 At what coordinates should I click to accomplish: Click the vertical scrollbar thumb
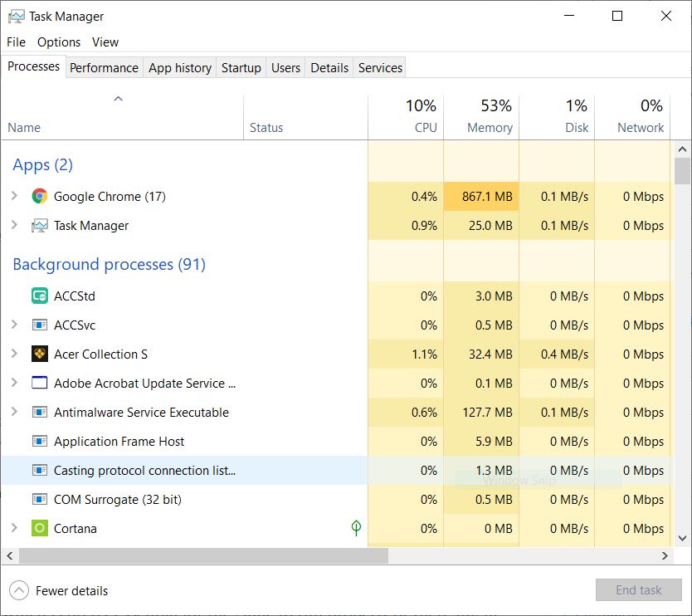(x=682, y=170)
